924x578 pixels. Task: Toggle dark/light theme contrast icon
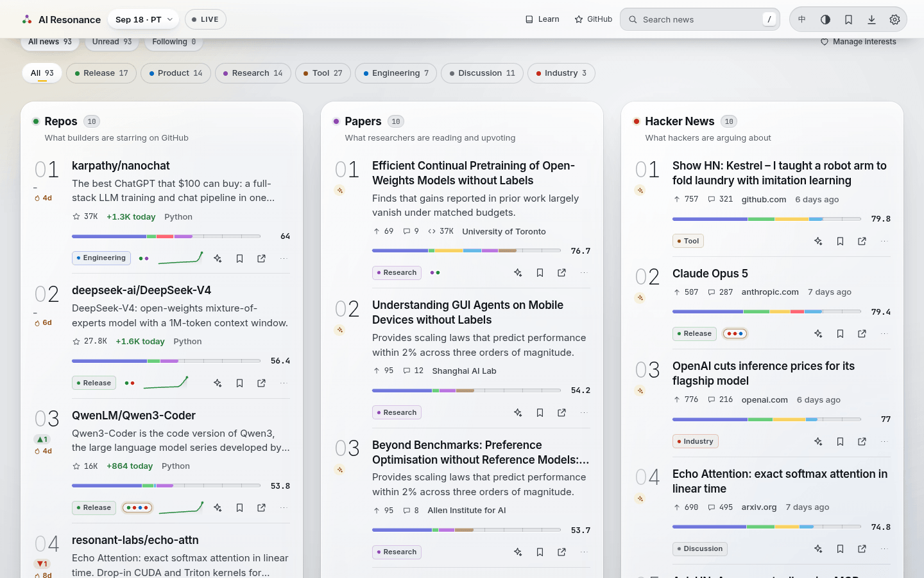pyautogui.click(x=825, y=19)
